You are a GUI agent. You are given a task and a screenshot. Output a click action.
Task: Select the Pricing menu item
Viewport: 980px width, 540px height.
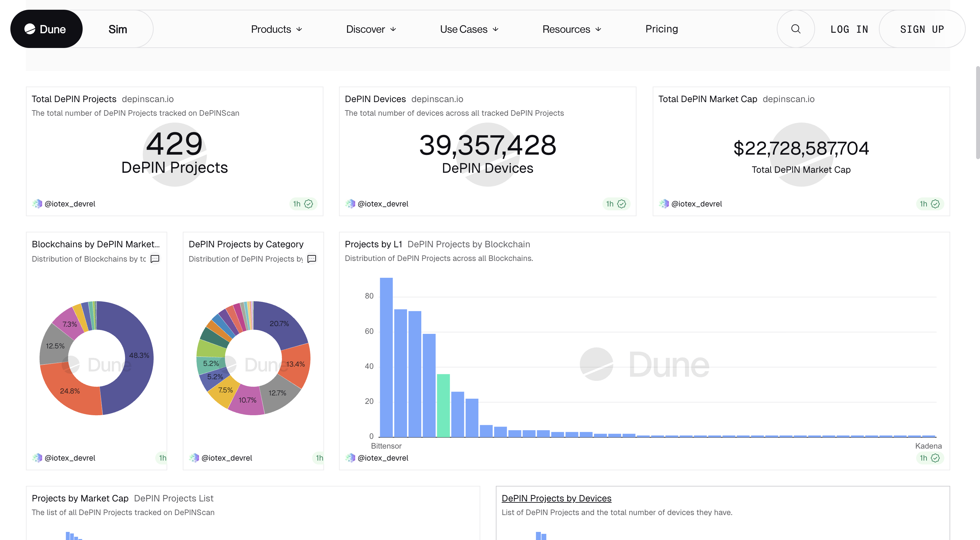pyautogui.click(x=661, y=29)
